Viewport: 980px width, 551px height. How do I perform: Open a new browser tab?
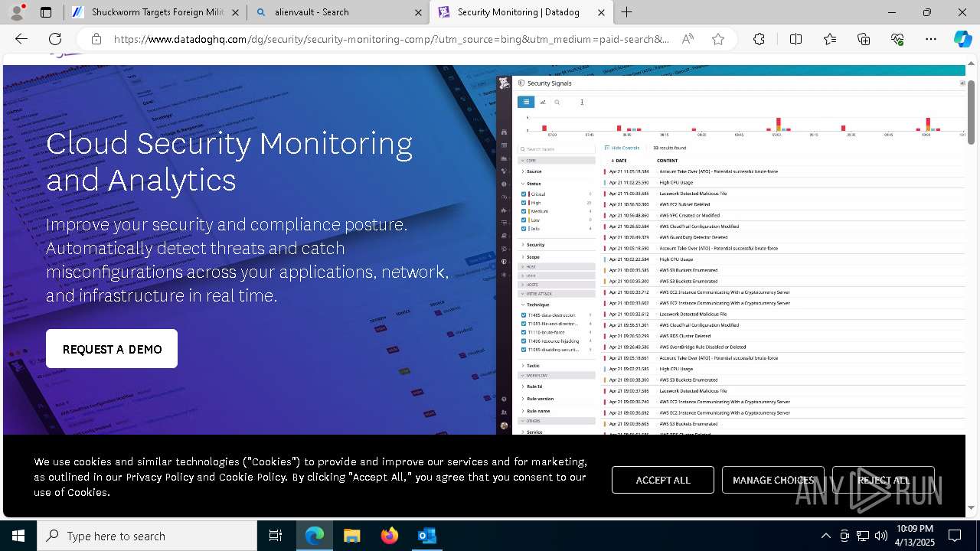627,12
